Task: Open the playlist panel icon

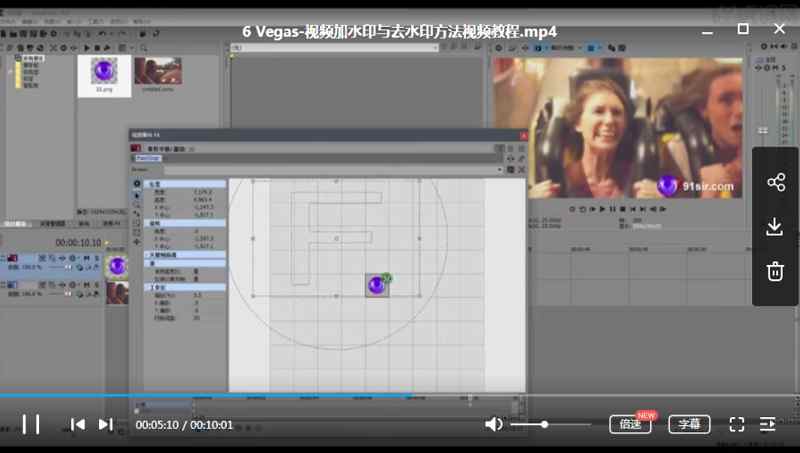Action: pyautogui.click(x=768, y=424)
